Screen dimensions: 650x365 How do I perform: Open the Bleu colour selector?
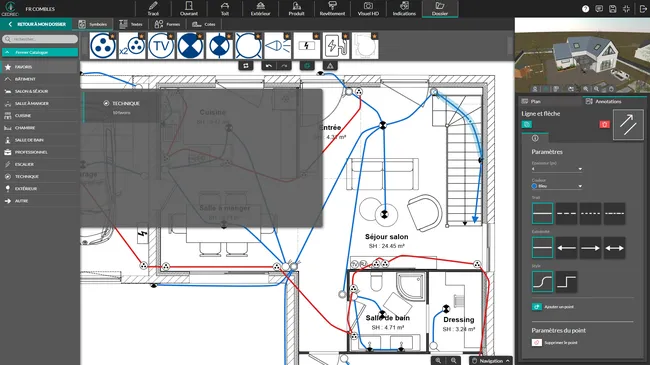557,186
